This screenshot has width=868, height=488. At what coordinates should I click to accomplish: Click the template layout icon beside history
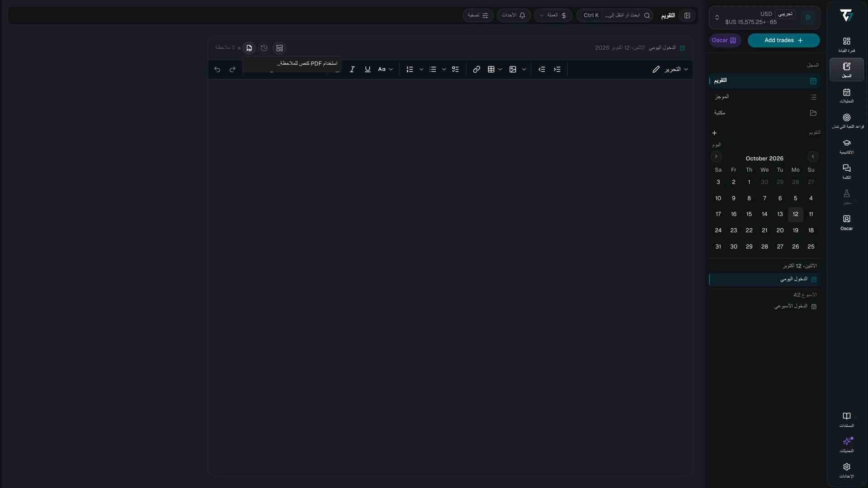coord(279,48)
